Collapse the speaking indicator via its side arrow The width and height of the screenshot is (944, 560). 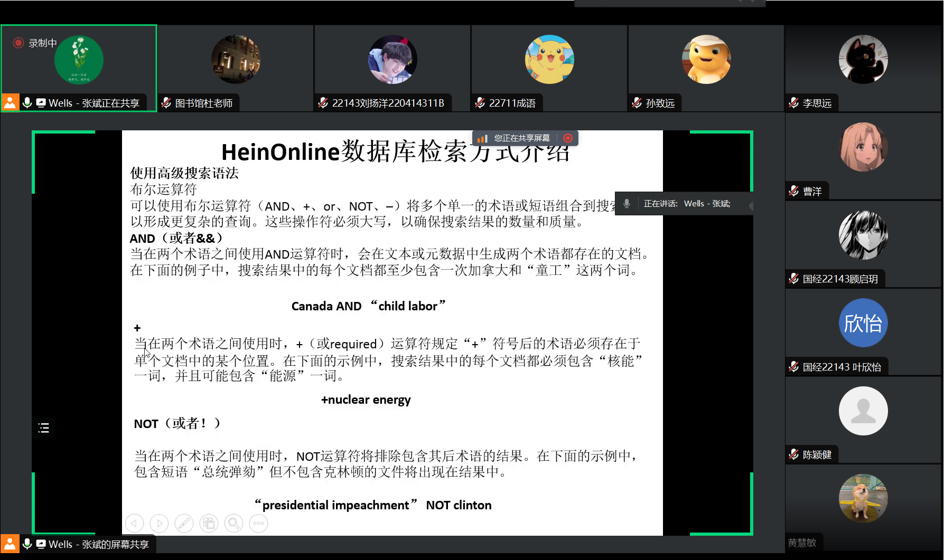[750, 205]
